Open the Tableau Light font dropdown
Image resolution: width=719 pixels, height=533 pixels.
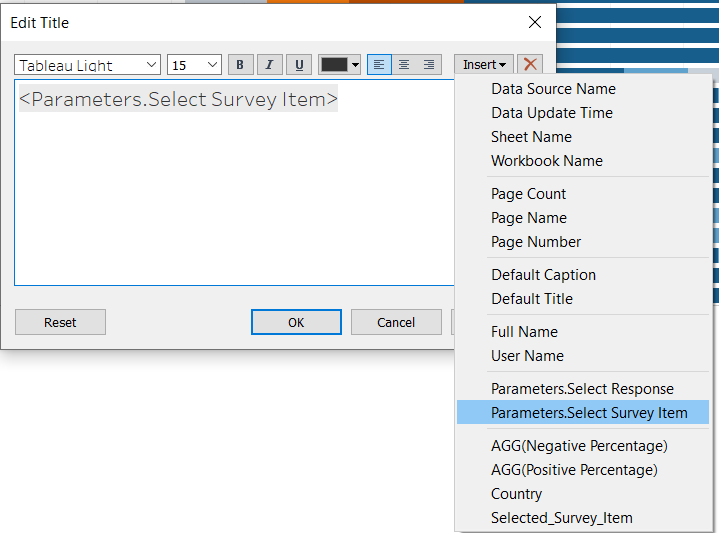[88, 65]
